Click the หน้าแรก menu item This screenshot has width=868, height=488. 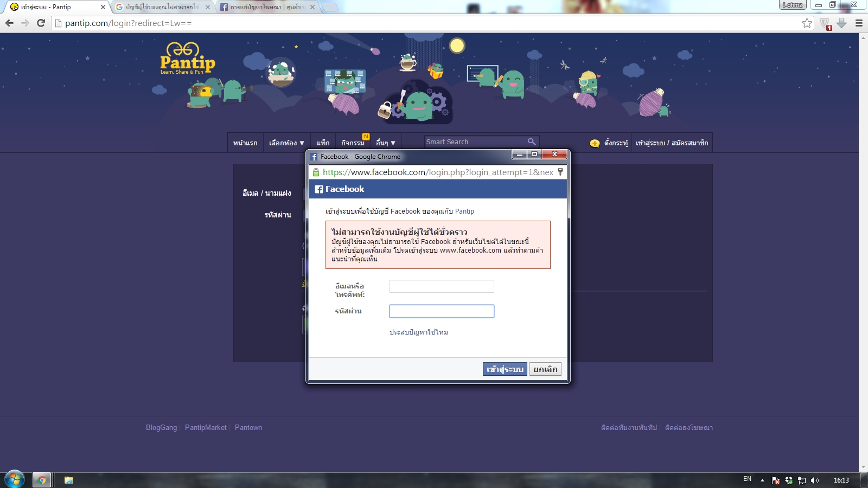[x=245, y=143]
